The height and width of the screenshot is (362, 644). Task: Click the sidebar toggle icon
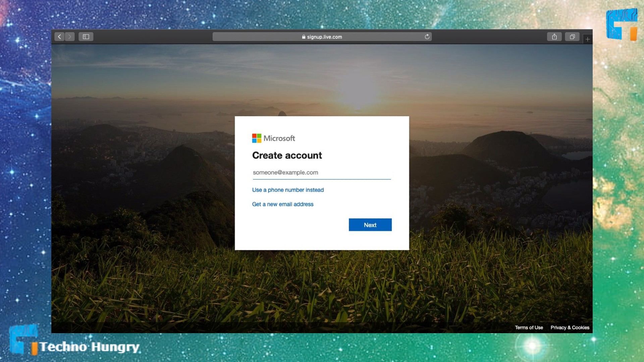pyautogui.click(x=86, y=37)
